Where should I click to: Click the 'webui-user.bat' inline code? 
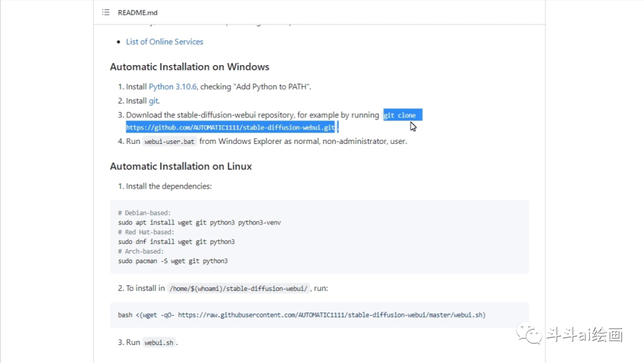[x=169, y=141]
